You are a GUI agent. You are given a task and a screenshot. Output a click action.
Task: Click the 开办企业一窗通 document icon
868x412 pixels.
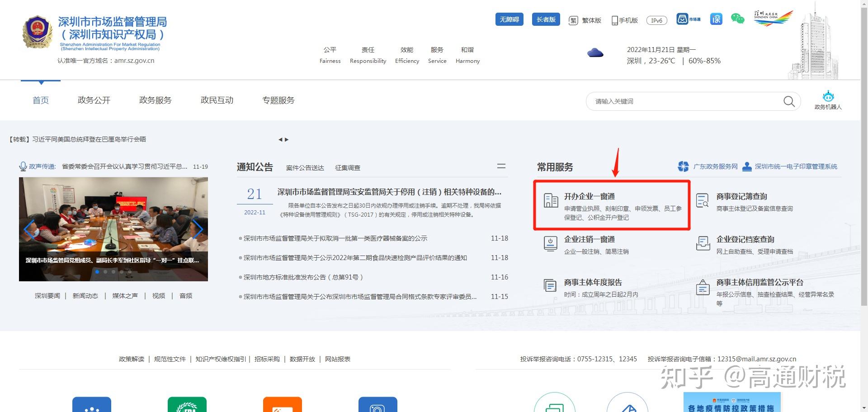[551, 200]
